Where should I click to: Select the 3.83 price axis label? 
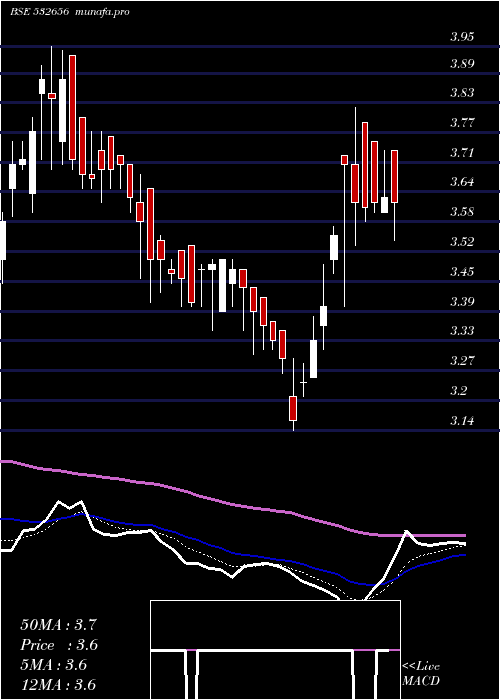tap(462, 93)
